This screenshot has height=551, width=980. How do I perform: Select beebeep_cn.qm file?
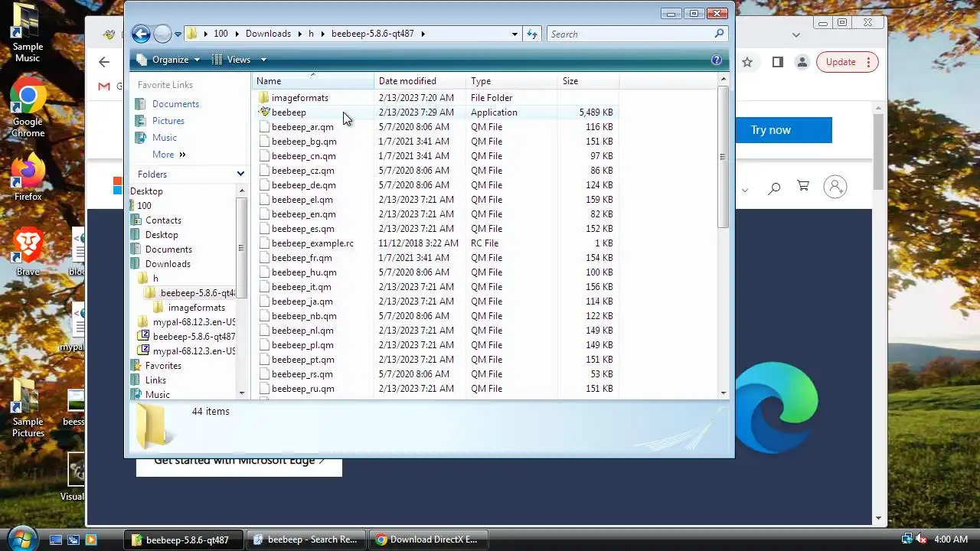point(303,156)
